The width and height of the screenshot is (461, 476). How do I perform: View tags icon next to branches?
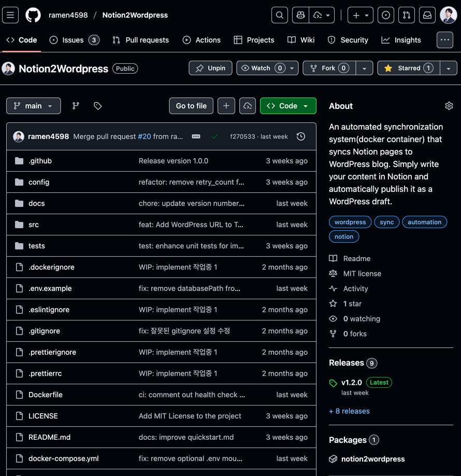click(98, 106)
